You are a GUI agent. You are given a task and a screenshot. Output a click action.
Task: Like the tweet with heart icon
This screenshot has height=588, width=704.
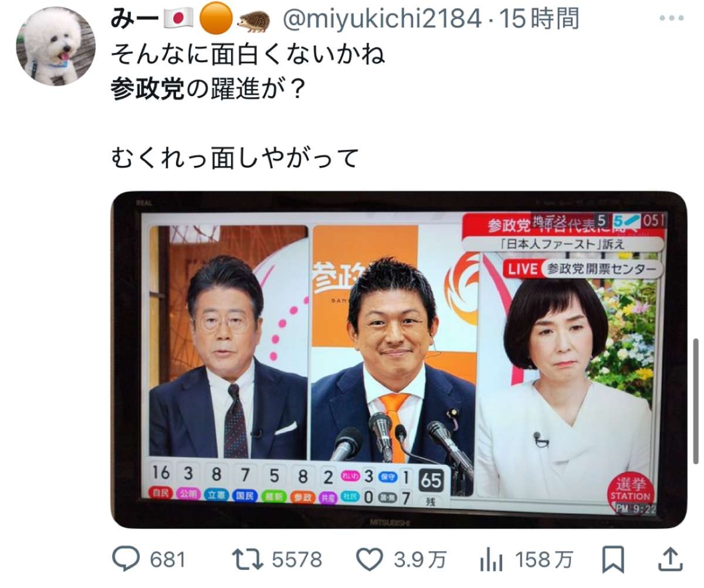pos(370,559)
